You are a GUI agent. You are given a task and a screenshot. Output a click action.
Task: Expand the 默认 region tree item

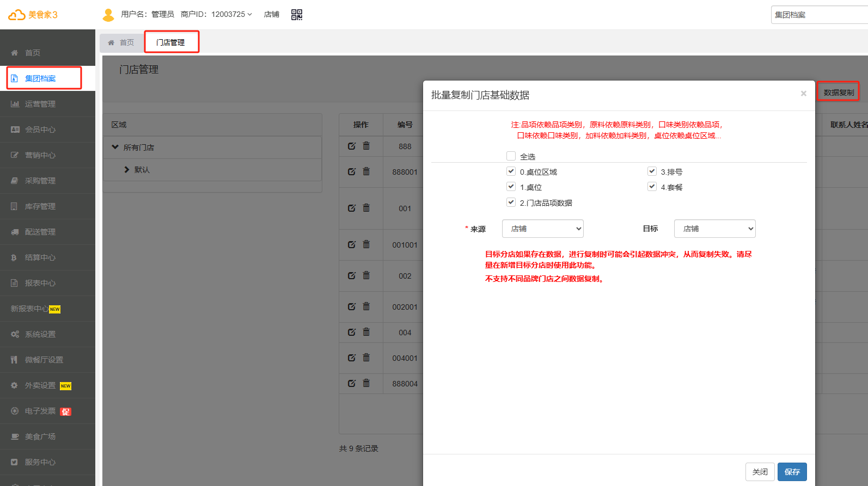point(127,170)
